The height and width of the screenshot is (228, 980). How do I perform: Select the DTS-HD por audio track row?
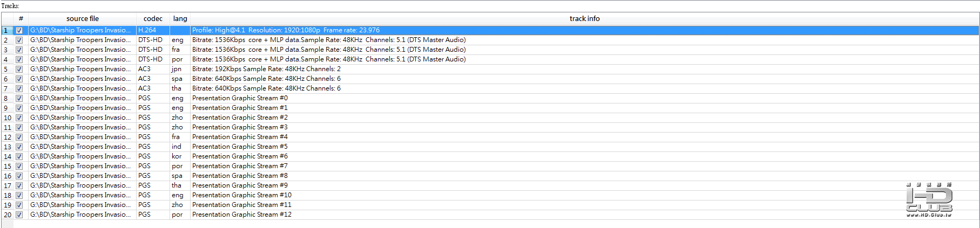[328, 59]
